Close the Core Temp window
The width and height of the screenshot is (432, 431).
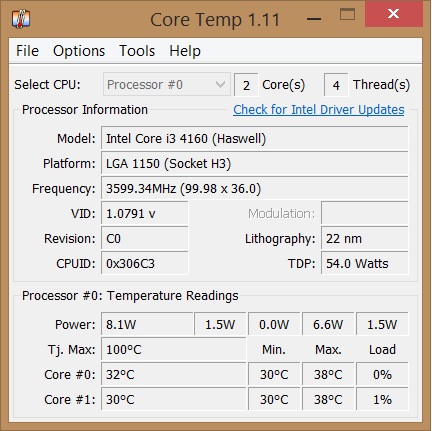click(394, 14)
